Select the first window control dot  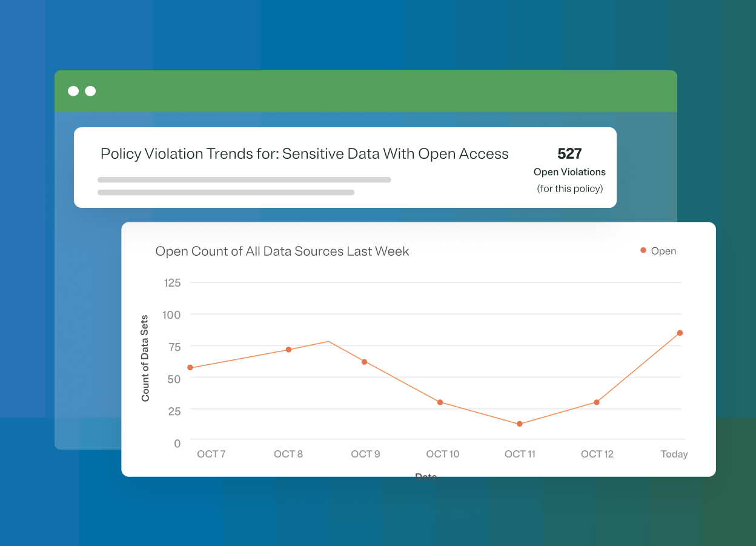72,91
